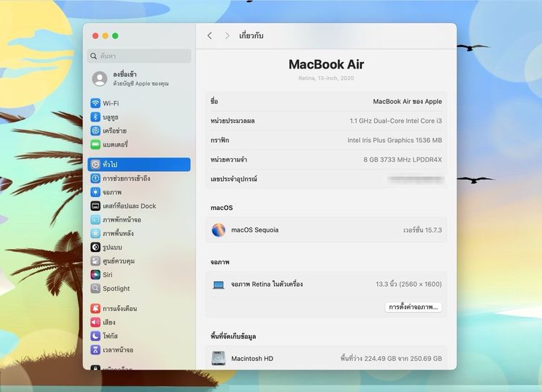Click the ชื่อ (Name) row label

[x=215, y=102]
